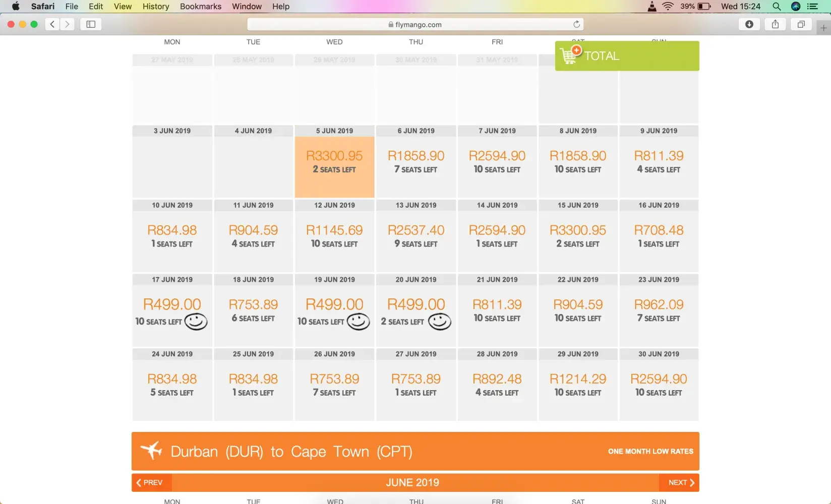This screenshot has width=831, height=504.
Task: Go to previous month with PREV
Action: point(150,482)
